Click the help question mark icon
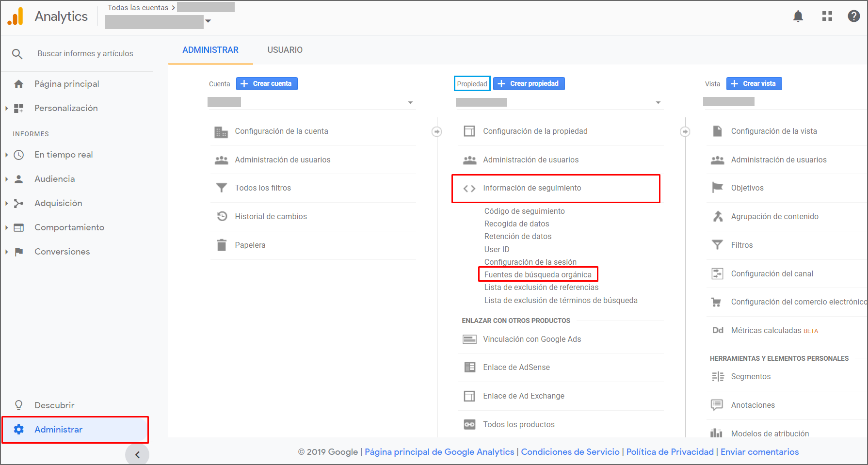The image size is (868, 465). 853,16
